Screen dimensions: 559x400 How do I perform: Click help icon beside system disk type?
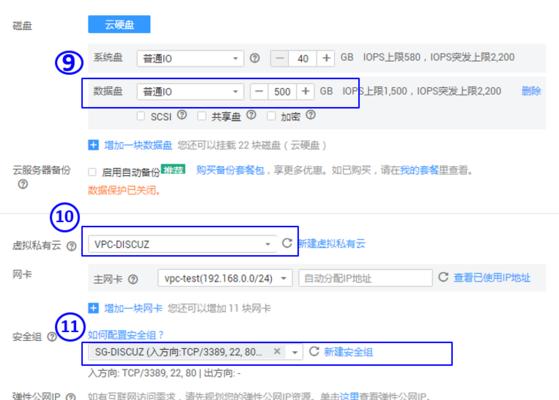(255, 58)
